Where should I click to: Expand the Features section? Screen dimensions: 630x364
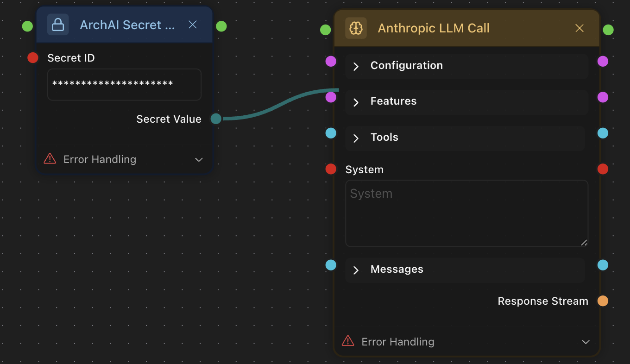click(356, 102)
